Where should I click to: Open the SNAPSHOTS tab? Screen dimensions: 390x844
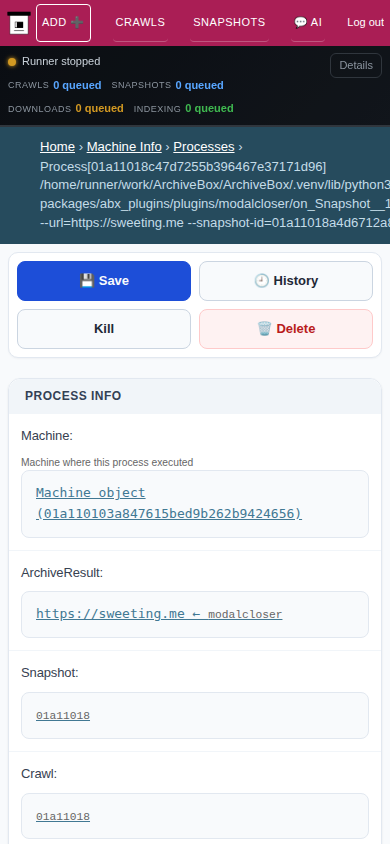coord(229,23)
